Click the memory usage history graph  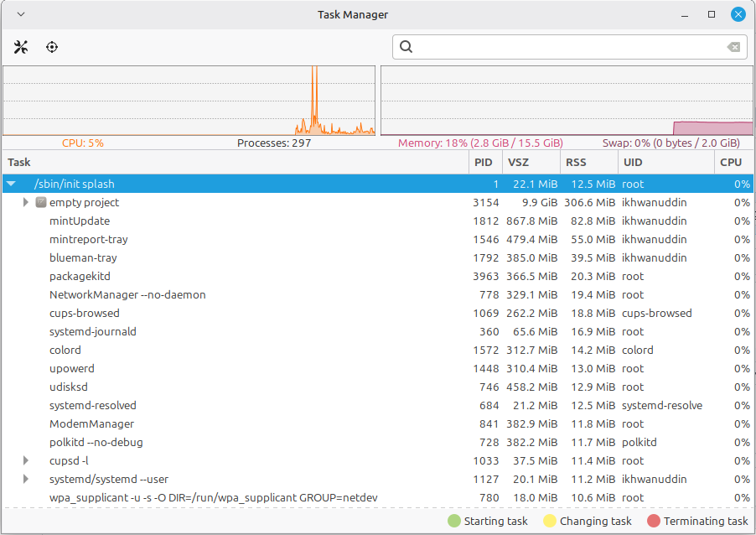click(567, 101)
